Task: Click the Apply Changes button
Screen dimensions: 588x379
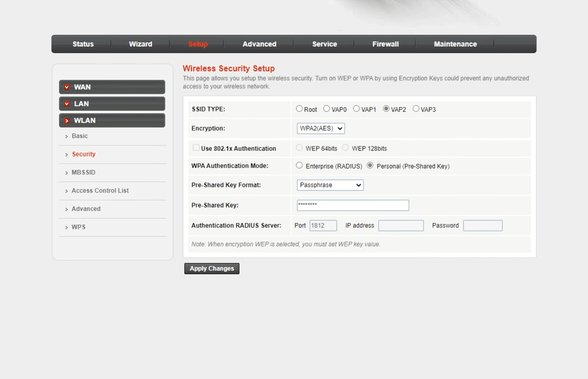Action: click(212, 268)
